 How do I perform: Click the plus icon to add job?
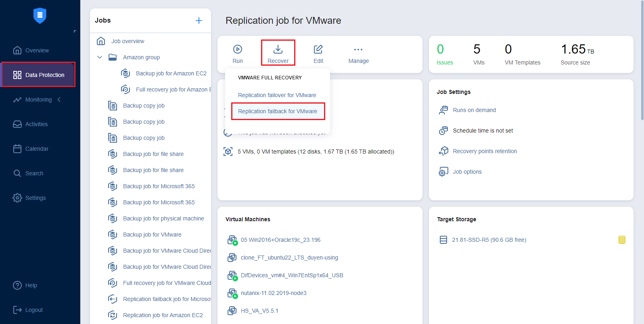[x=199, y=21]
